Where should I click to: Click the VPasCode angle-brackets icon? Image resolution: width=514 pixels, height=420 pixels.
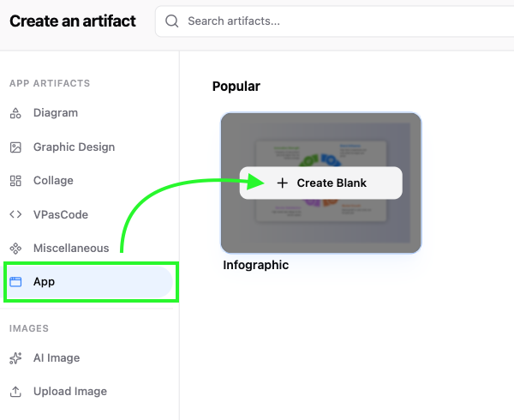15,214
